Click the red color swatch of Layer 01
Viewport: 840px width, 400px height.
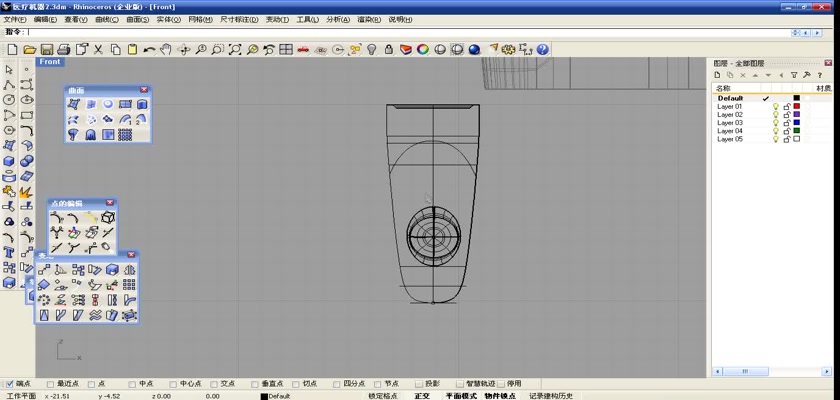point(797,107)
